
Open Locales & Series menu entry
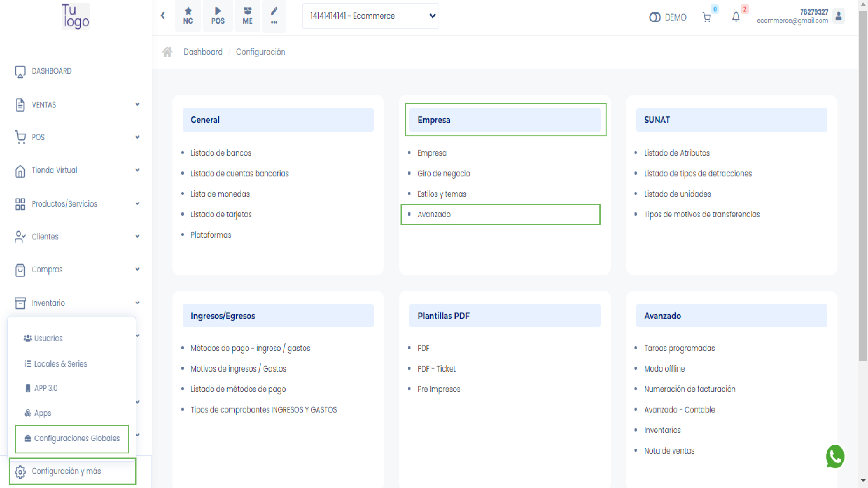pos(61,363)
